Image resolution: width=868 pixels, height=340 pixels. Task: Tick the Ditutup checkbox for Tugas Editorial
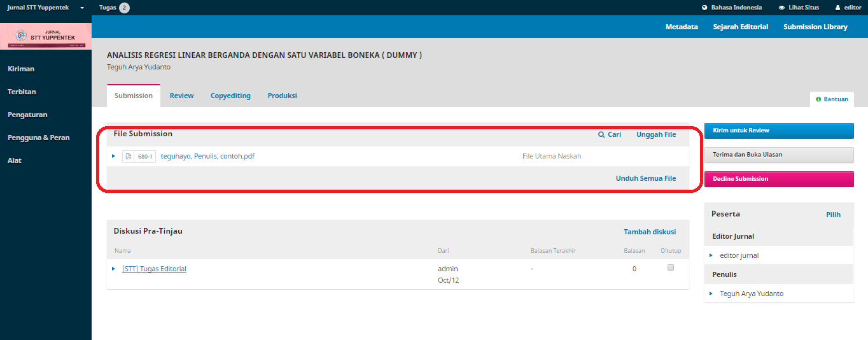coord(670,268)
